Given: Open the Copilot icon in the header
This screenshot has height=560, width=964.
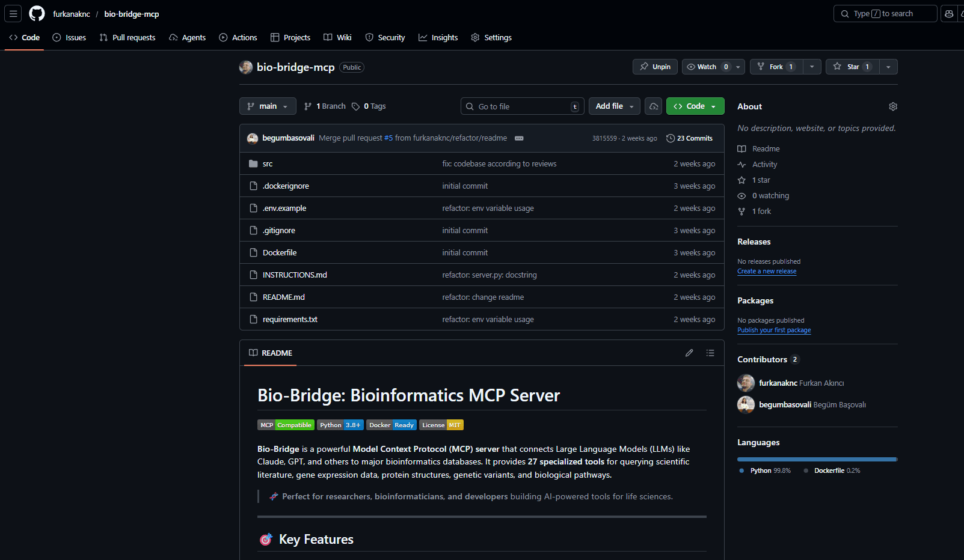Looking at the screenshot, I should pos(948,13).
